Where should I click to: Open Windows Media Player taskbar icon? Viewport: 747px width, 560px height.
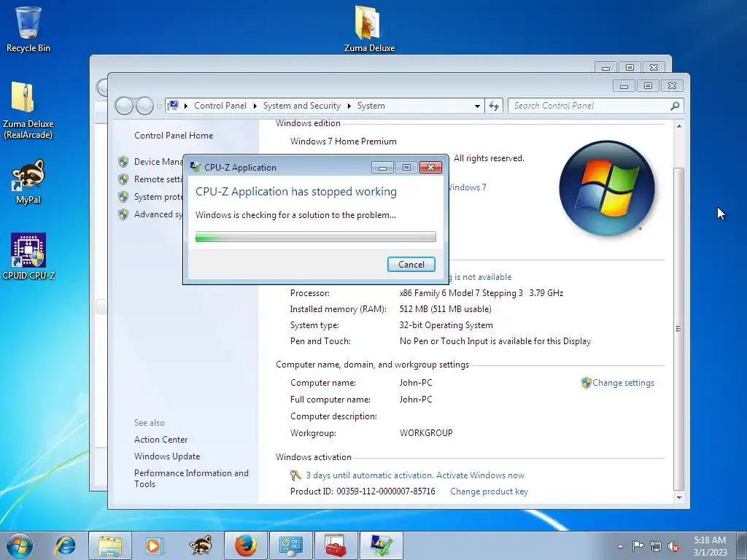[x=155, y=545]
